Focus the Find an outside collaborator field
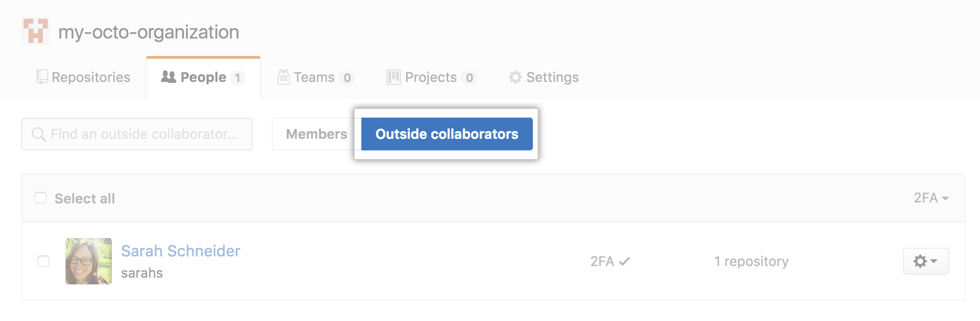The height and width of the screenshot is (321, 980). tap(145, 134)
